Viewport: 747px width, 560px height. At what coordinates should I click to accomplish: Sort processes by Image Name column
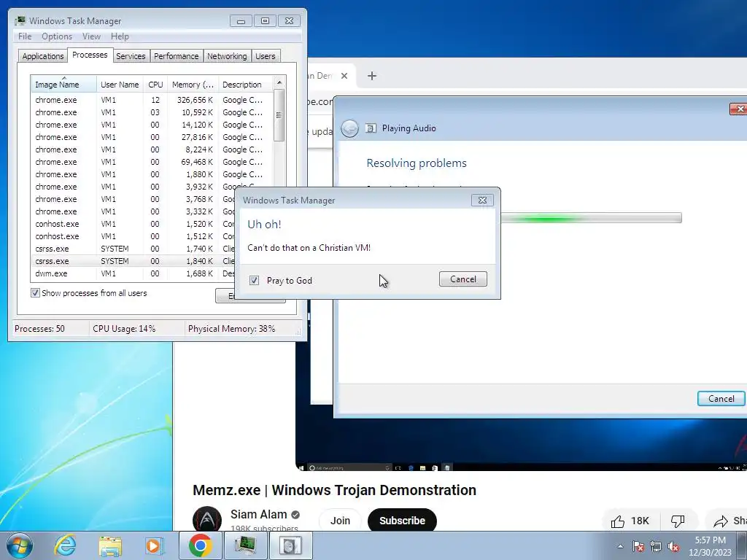pos(64,85)
